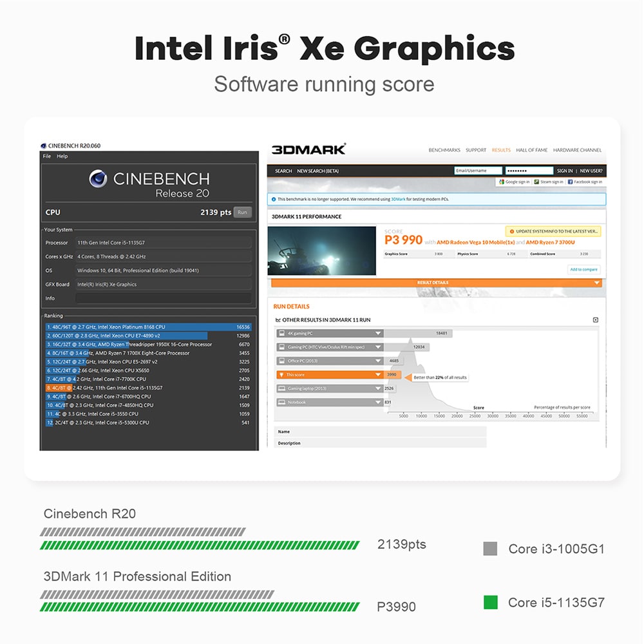Screen dimensions: 644x644
Task: Click the green Core i5-1135G7 legend swatch
Action: click(x=491, y=603)
